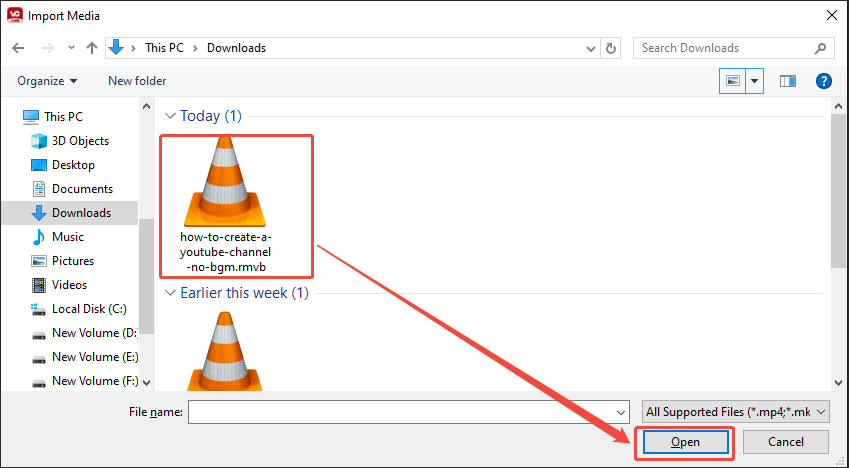Screen dimensions: 849x468
Task: Select 'Downloads' in address breadcrumb
Action: [237, 48]
